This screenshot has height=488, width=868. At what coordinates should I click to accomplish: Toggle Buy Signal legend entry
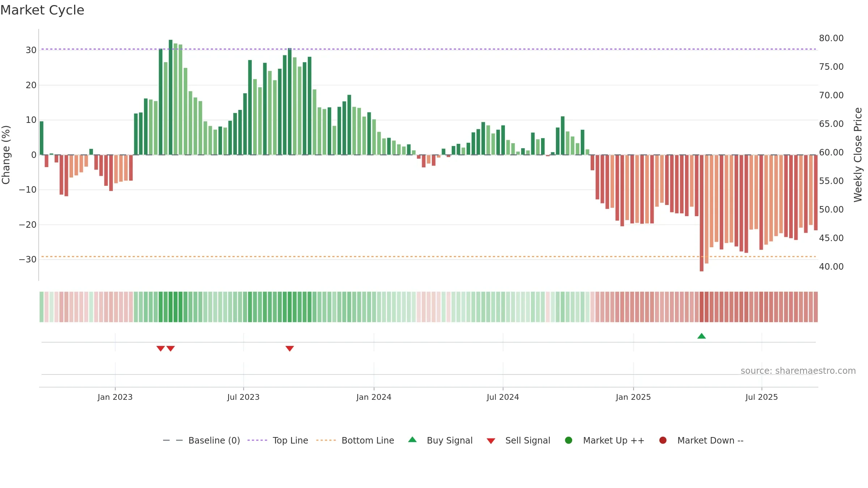tap(440, 440)
